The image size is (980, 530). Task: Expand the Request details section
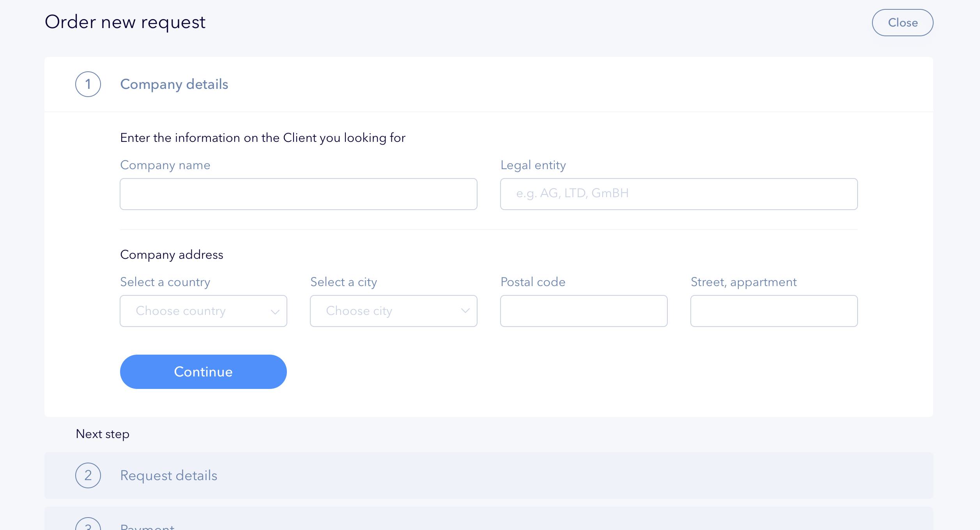coord(168,475)
